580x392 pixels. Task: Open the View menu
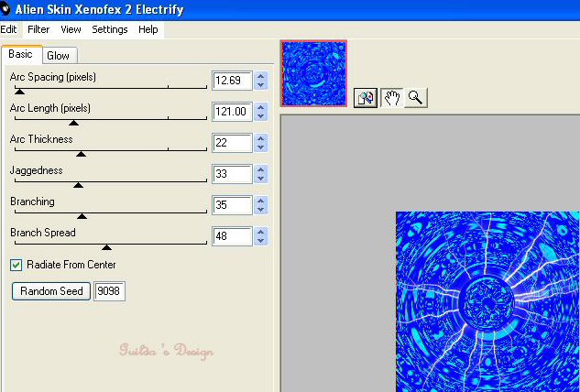point(71,29)
